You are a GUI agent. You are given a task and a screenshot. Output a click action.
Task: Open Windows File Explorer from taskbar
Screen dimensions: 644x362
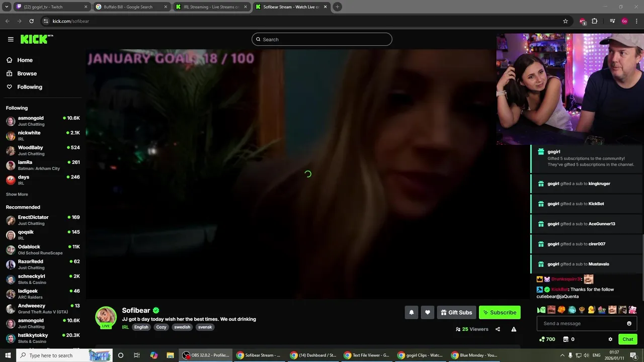click(171, 355)
